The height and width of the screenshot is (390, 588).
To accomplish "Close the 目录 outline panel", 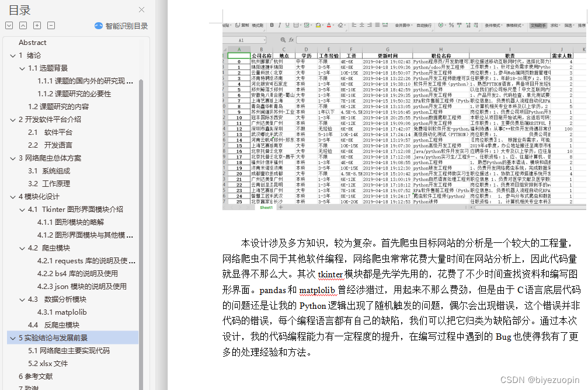I will [x=141, y=10].
